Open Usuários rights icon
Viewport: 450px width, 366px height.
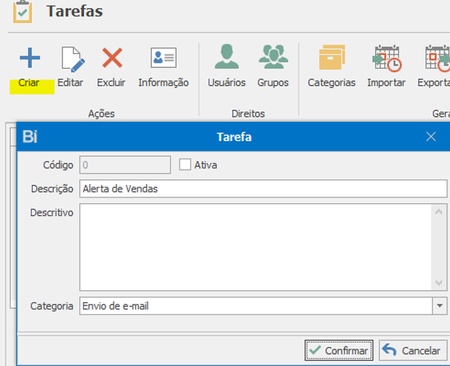227,56
